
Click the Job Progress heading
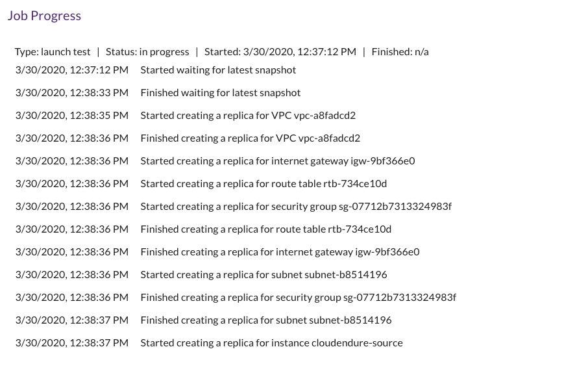point(44,16)
